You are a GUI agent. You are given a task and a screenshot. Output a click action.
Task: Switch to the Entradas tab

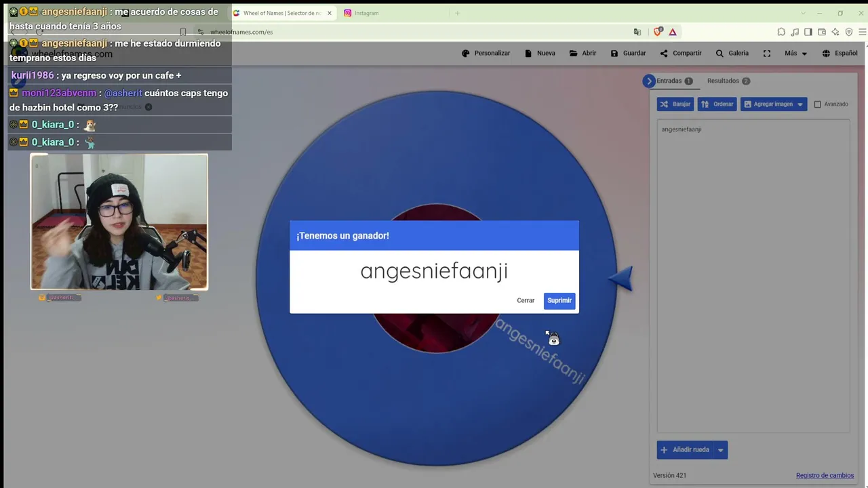(674, 81)
